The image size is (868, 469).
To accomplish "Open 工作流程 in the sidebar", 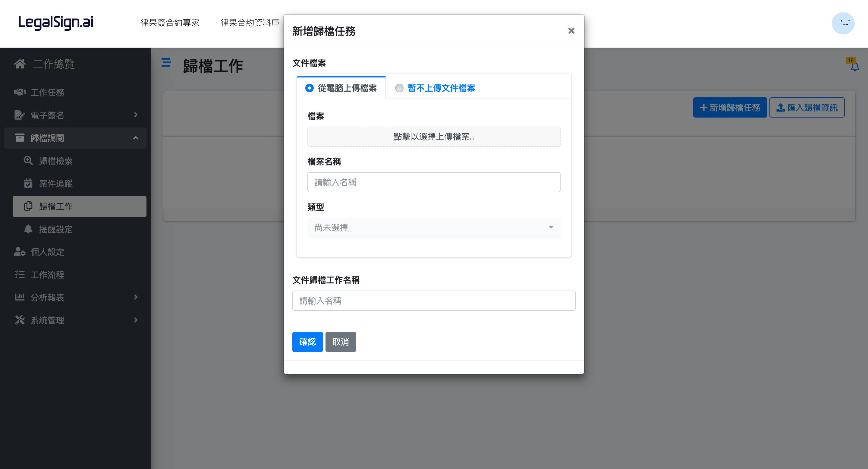I will (75, 274).
